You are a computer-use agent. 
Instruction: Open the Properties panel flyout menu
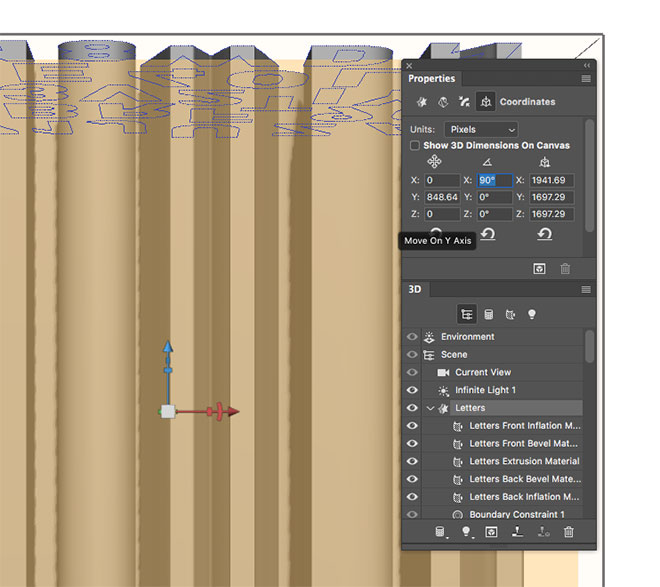pos(586,79)
